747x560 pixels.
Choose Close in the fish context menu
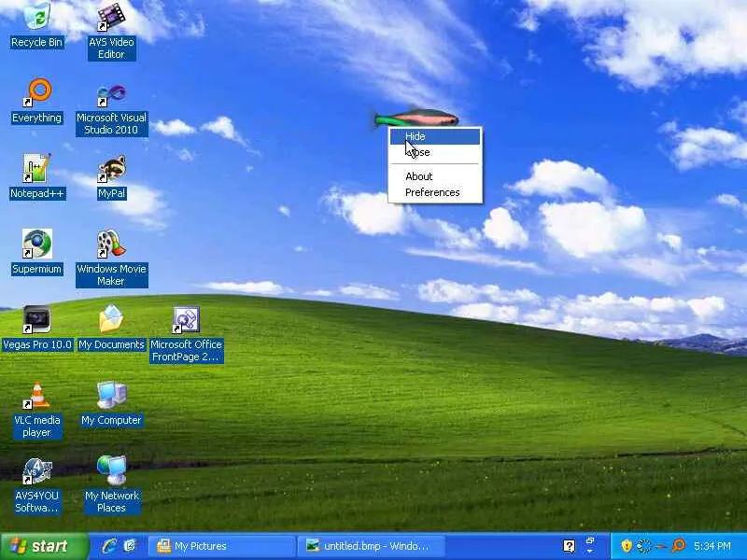[435, 152]
